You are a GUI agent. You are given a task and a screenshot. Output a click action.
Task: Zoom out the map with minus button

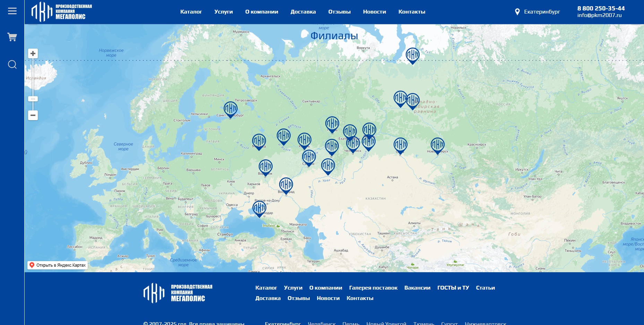[x=33, y=115]
